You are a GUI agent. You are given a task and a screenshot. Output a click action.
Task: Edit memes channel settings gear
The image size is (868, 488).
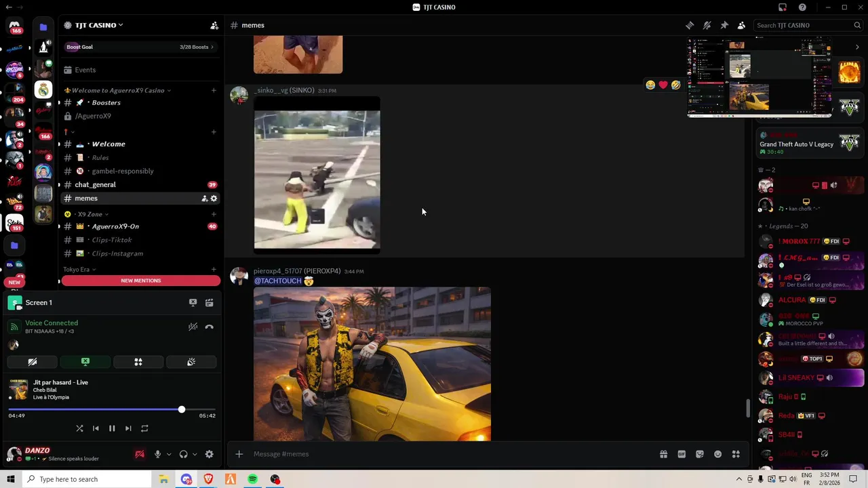coord(214,199)
